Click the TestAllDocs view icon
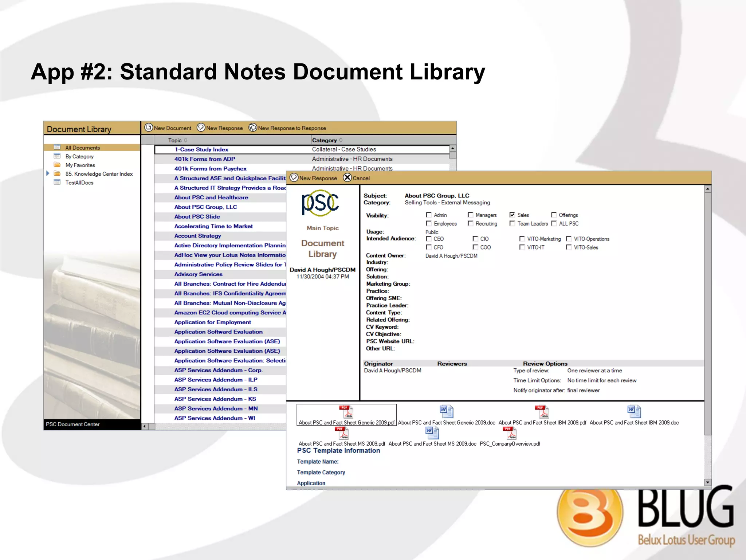Screen dimensions: 746x560 pos(57,182)
